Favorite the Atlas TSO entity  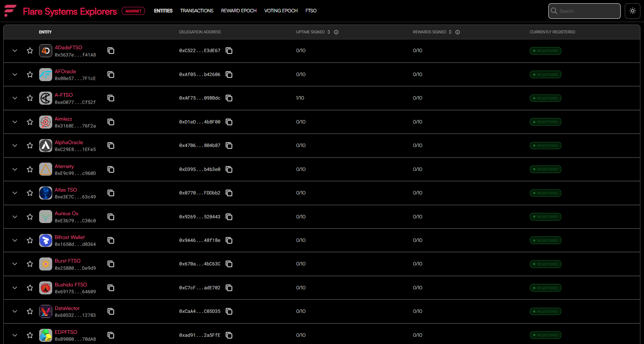[30, 193]
